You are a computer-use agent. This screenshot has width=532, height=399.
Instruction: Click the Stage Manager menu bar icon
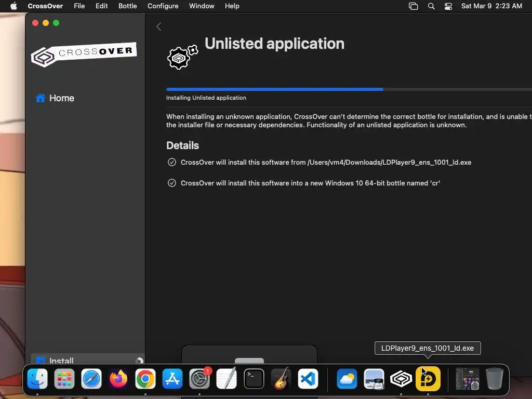pyautogui.click(x=413, y=6)
